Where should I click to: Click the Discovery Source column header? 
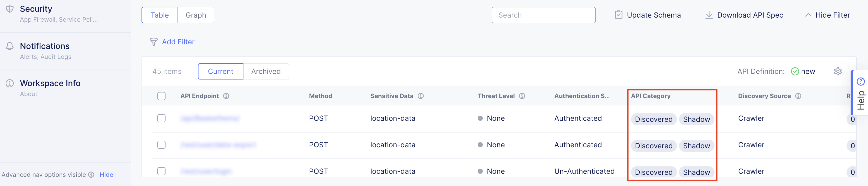click(x=764, y=96)
